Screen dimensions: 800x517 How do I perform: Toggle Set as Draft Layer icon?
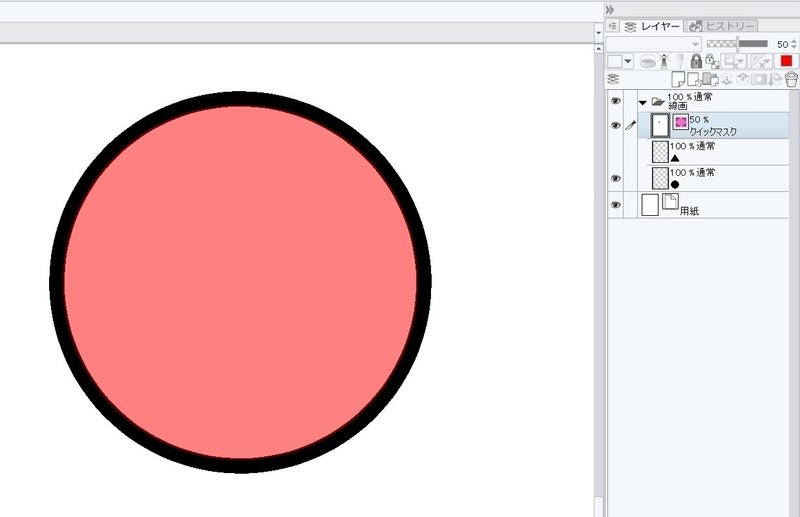[680, 62]
